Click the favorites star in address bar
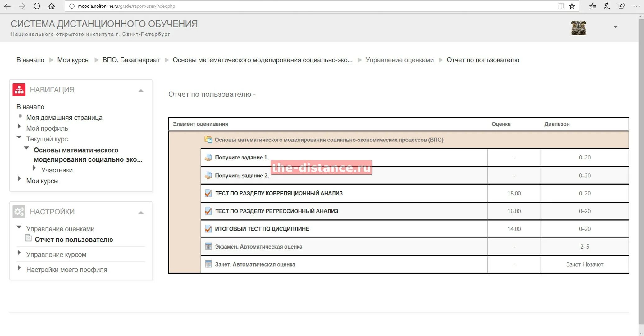Viewport: 644px width, 336px height. click(x=572, y=6)
